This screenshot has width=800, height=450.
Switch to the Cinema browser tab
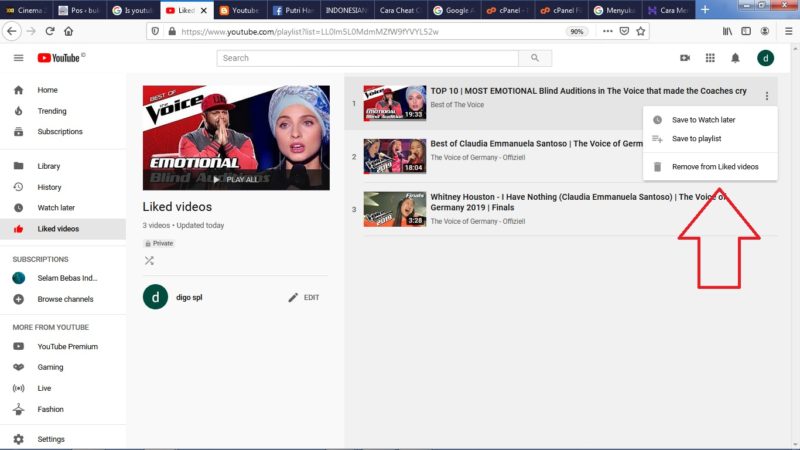tap(26, 10)
